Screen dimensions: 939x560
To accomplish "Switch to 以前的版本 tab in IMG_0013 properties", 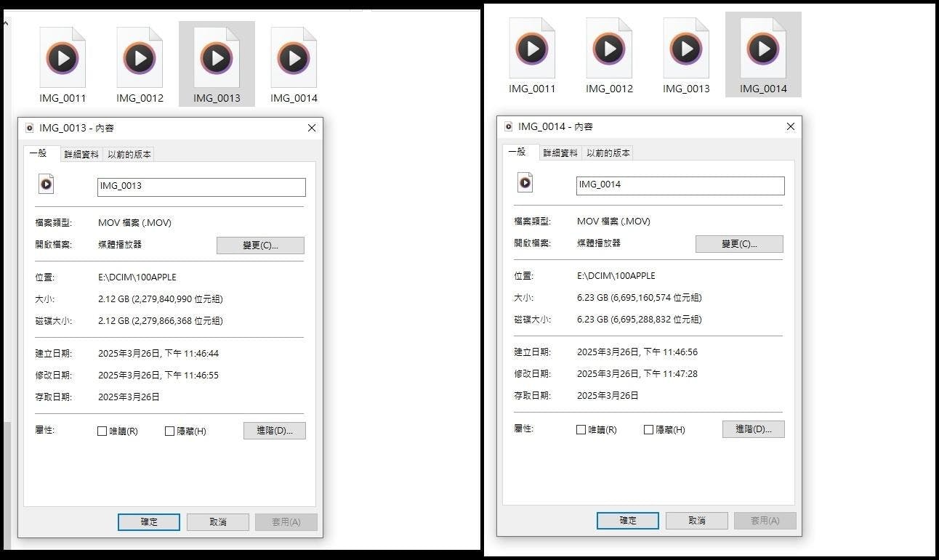I will 129,154.
